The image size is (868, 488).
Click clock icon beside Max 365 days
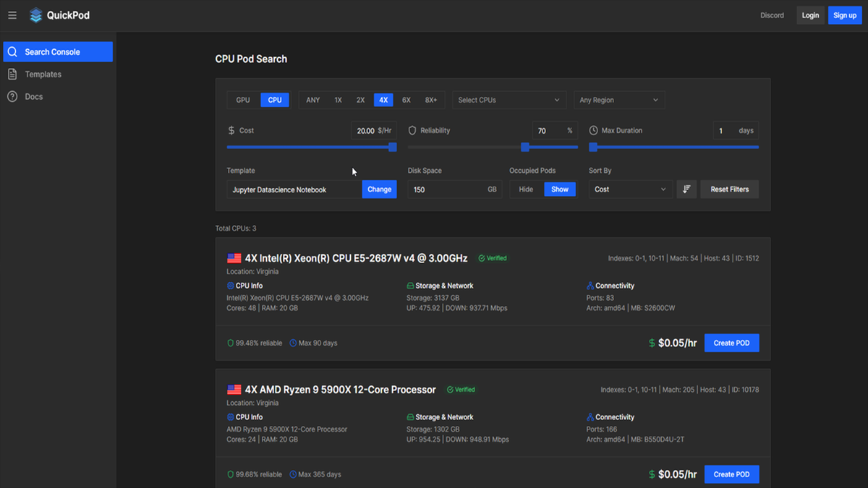tap(293, 475)
